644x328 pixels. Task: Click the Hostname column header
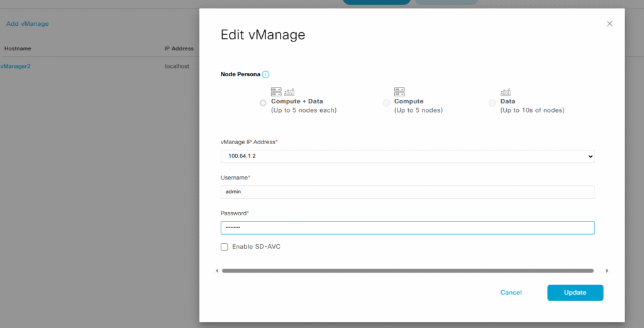(x=18, y=48)
